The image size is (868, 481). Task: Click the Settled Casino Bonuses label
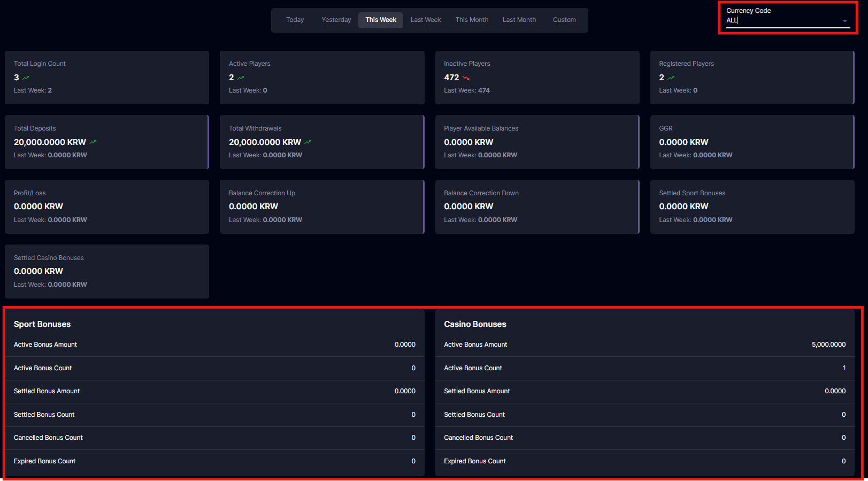point(49,258)
